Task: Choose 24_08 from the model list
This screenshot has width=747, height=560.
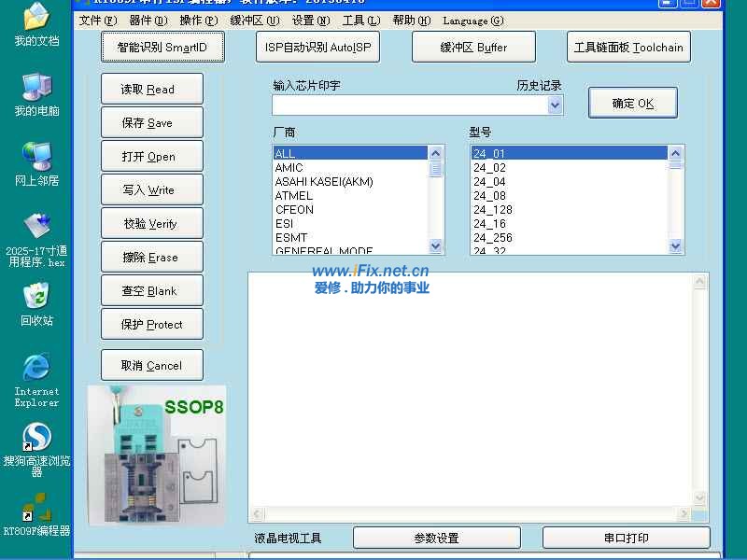Action: click(x=490, y=196)
